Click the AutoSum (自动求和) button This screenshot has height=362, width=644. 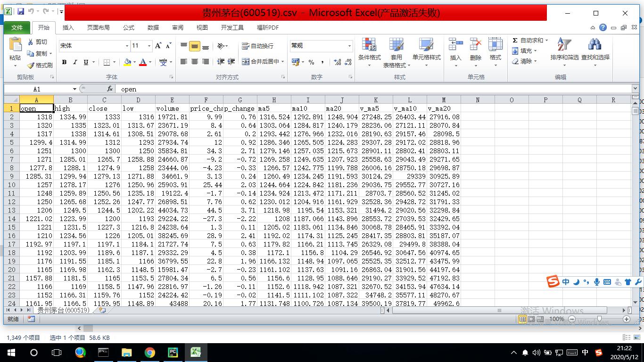point(528,41)
